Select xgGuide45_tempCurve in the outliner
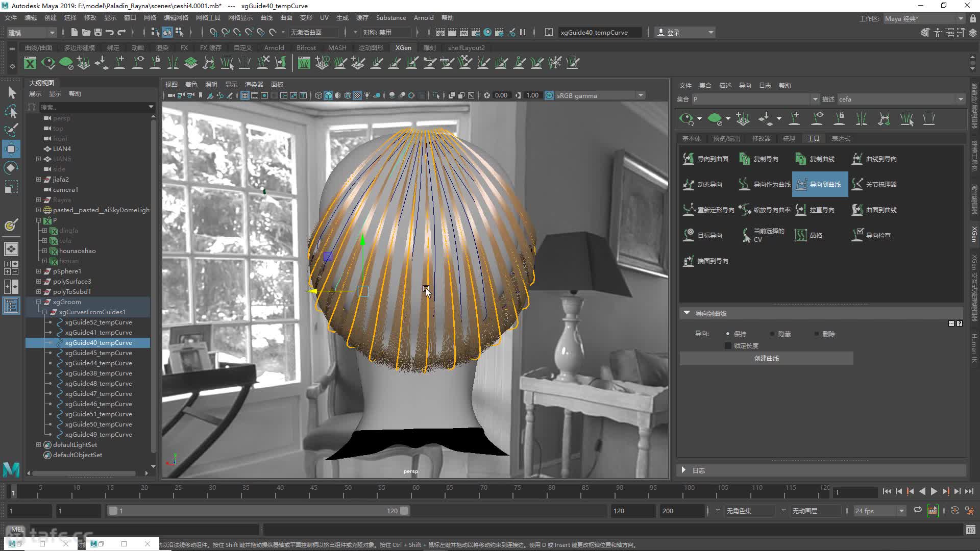Screen dimensions: 980x551 pyautogui.click(x=99, y=353)
